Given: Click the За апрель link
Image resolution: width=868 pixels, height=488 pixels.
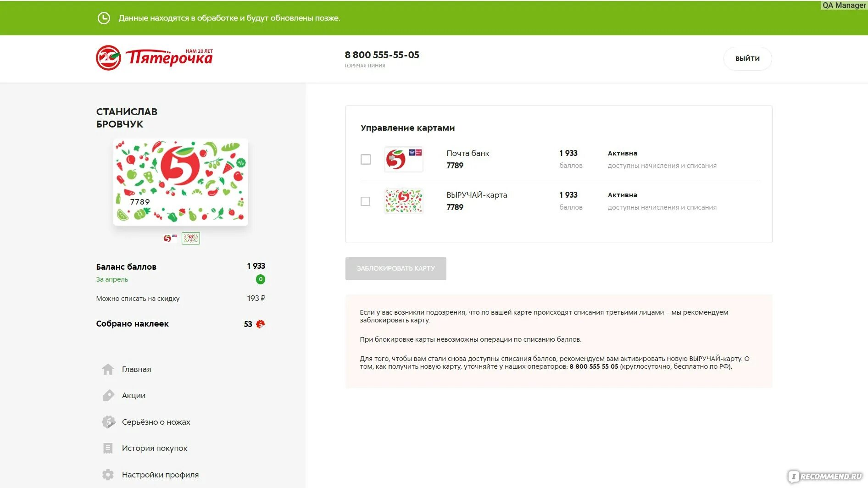Looking at the screenshot, I should point(112,279).
